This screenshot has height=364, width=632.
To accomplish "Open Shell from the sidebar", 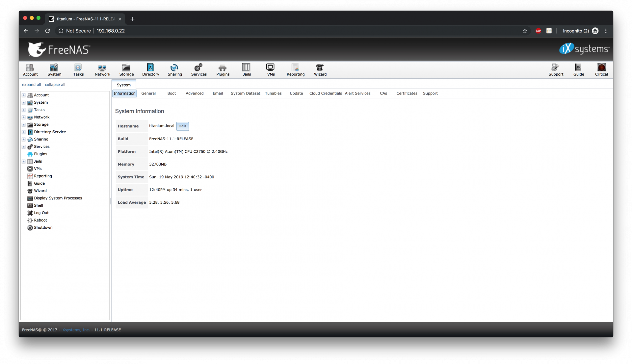I will tap(39, 206).
